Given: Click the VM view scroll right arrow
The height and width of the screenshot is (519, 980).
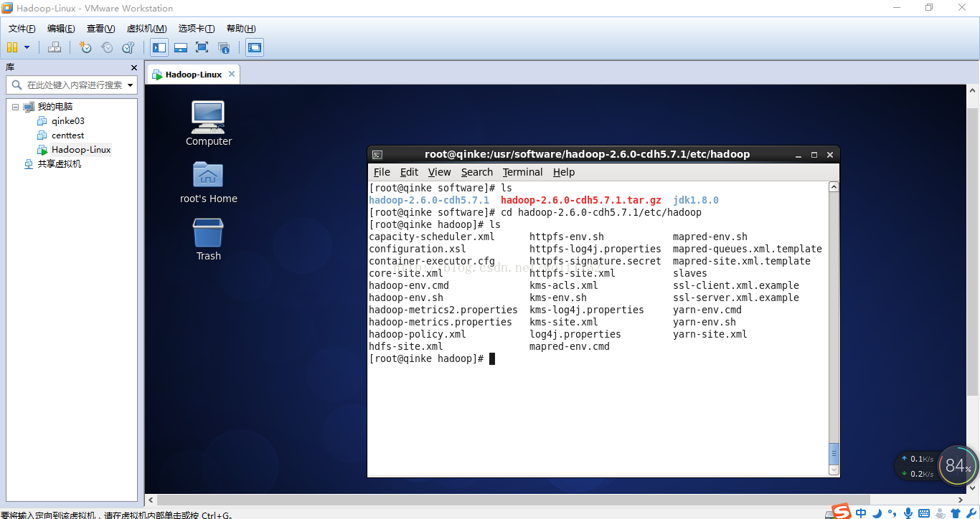Looking at the screenshot, I should coord(961,500).
